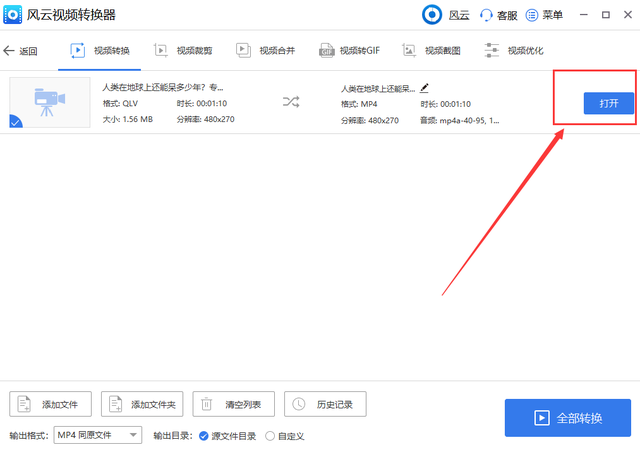Open the 菜单 menu icon

[531, 15]
